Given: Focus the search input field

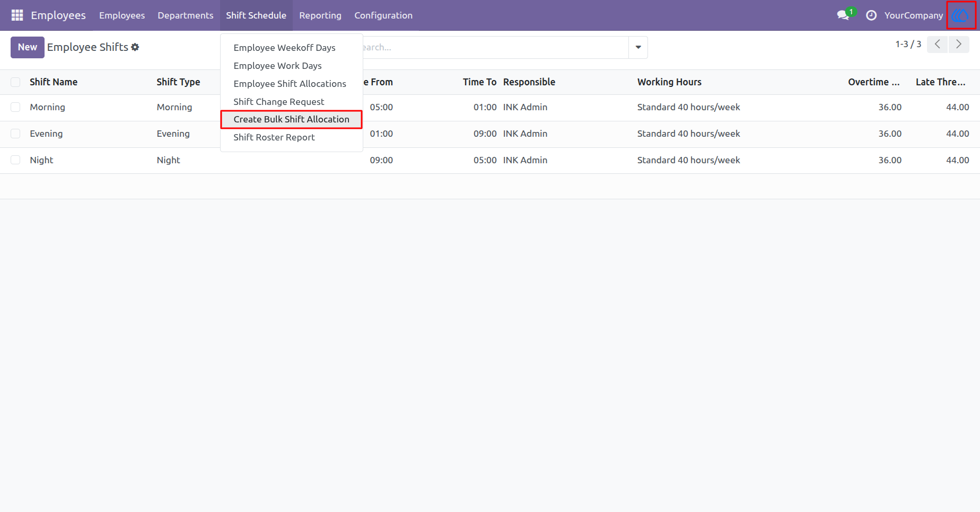Looking at the screenshot, I should (495, 47).
